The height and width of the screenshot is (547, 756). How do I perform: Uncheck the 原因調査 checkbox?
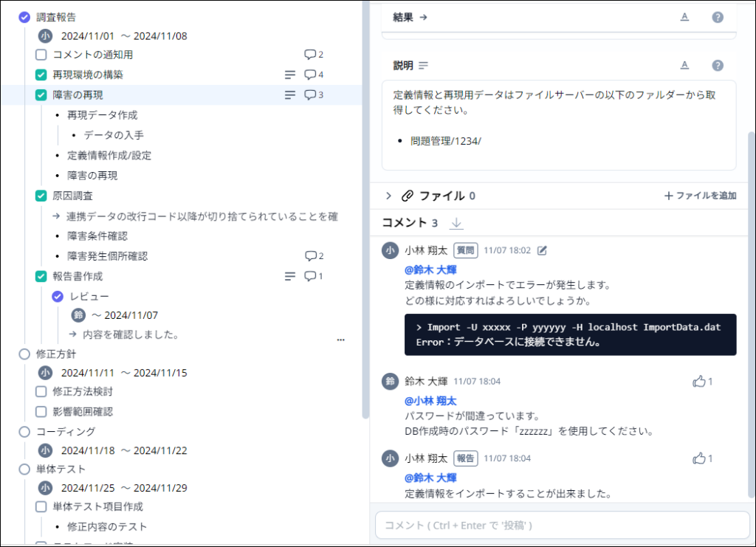point(41,196)
